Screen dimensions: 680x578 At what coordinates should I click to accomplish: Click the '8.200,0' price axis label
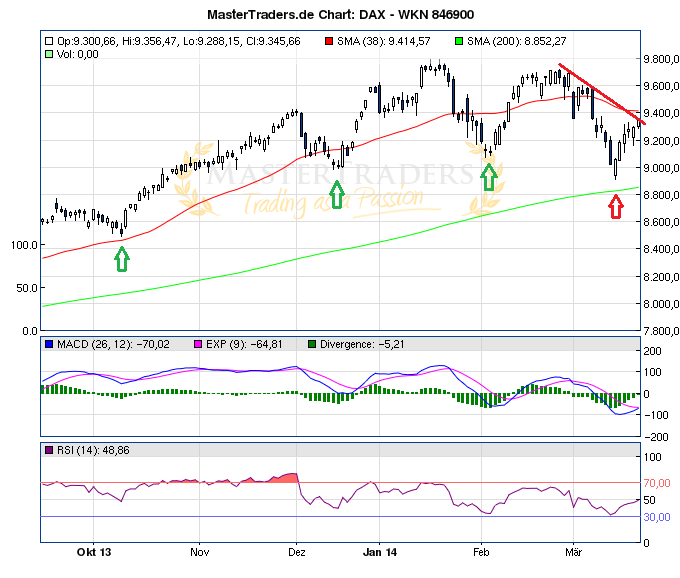(x=661, y=276)
